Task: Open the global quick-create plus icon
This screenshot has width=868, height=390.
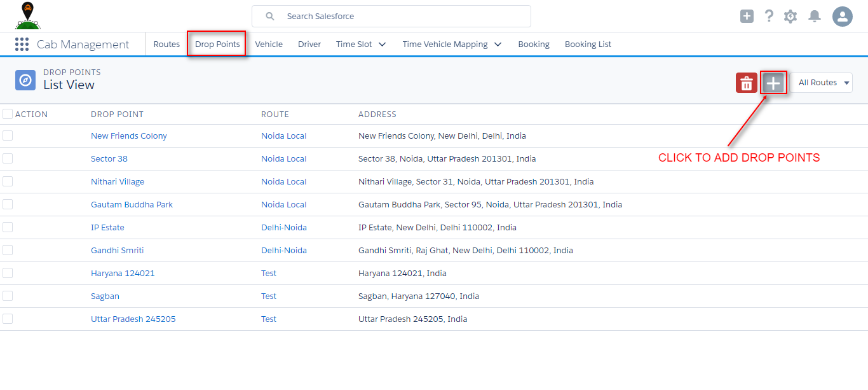Action: 747,16
